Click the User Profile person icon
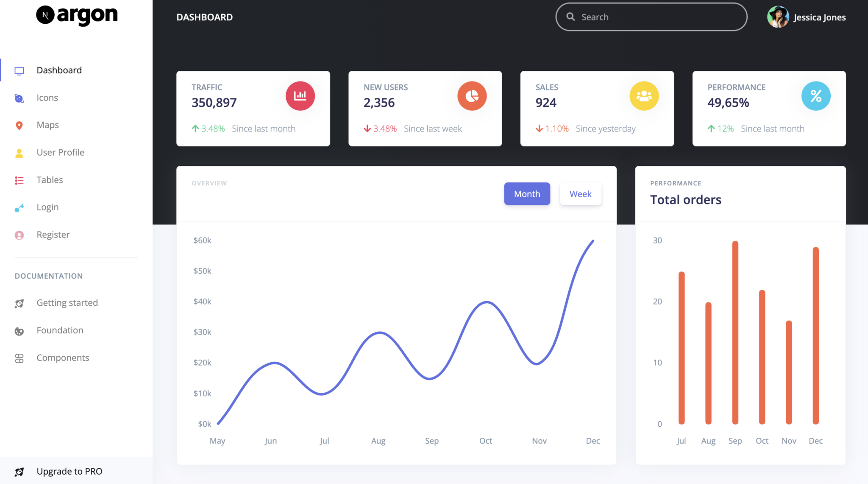 [19, 152]
